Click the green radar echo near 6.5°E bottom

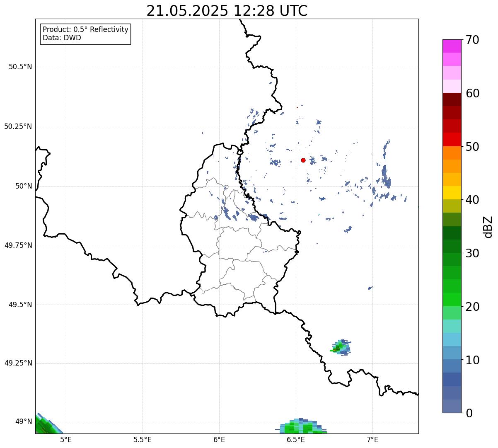[x=301, y=426]
